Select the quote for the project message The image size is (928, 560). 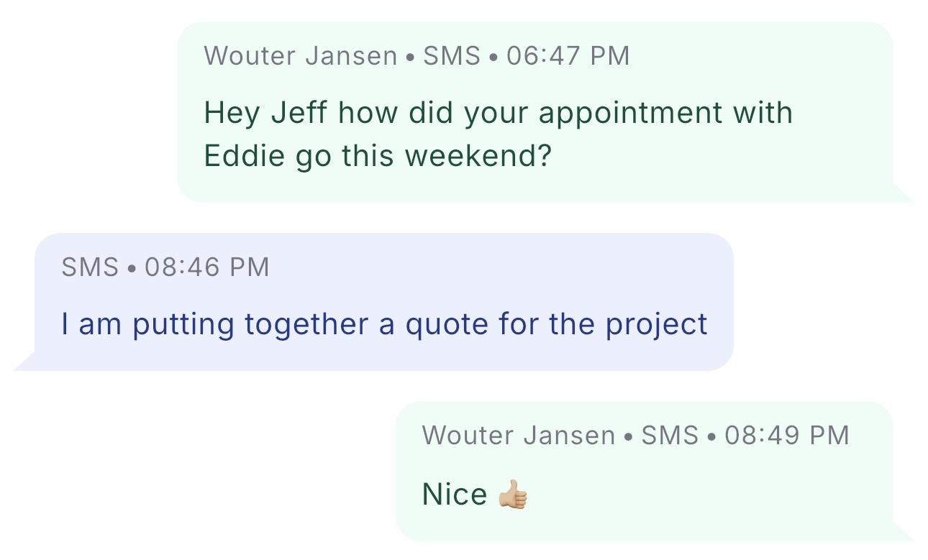click(x=384, y=324)
